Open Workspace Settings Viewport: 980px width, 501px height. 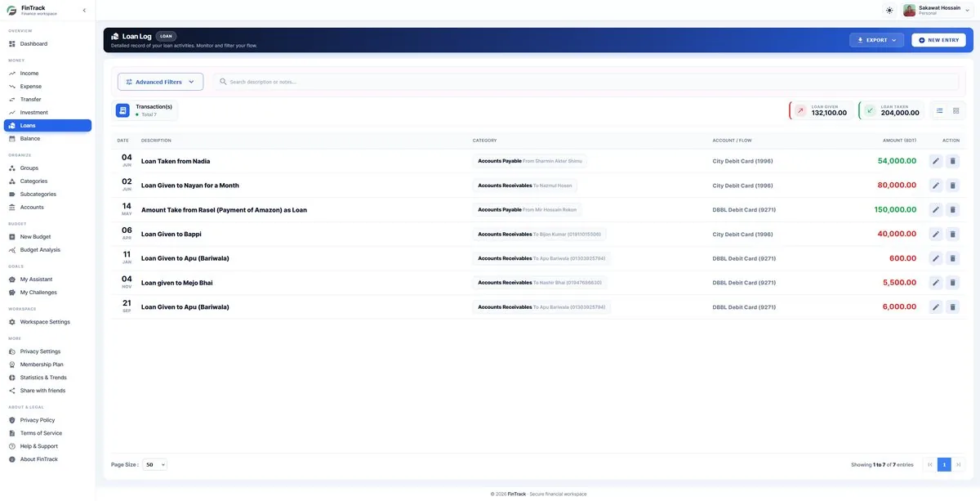click(x=47, y=321)
